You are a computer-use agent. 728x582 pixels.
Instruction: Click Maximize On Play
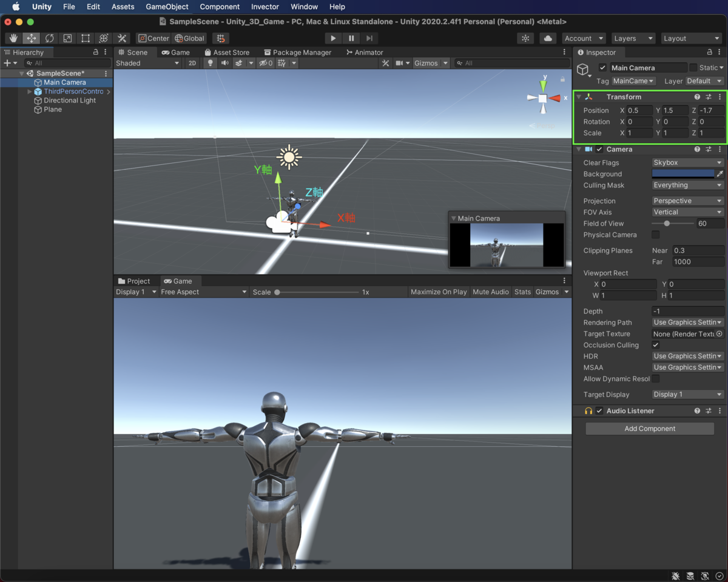[439, 292]
